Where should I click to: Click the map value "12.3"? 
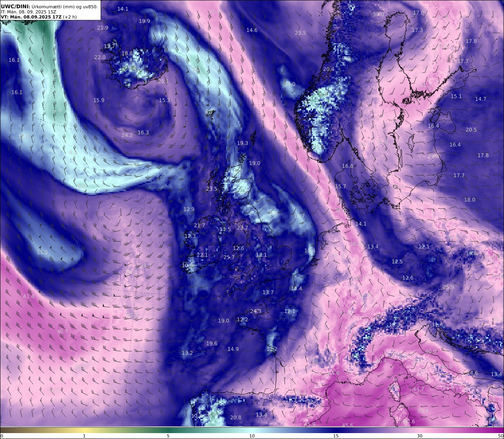point(190,236)
